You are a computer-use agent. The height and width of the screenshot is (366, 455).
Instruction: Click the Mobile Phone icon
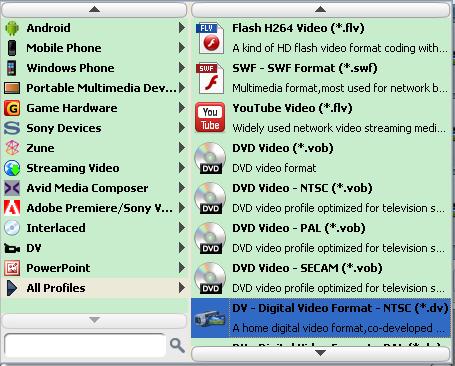[x=12, y=48]
